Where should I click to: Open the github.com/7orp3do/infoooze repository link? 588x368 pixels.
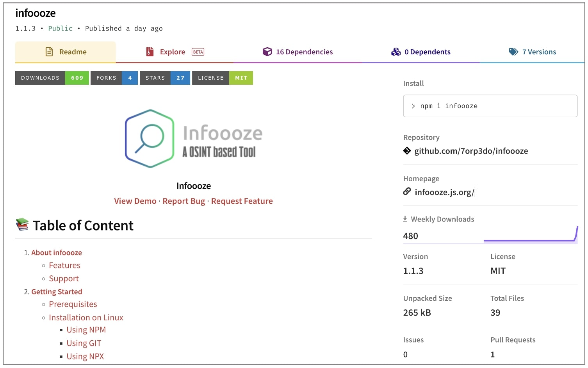(471, 151)
